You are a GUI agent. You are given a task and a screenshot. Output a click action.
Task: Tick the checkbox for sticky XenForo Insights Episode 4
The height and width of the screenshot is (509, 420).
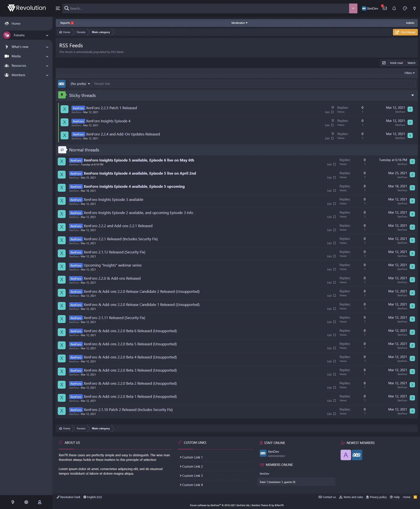332,125
